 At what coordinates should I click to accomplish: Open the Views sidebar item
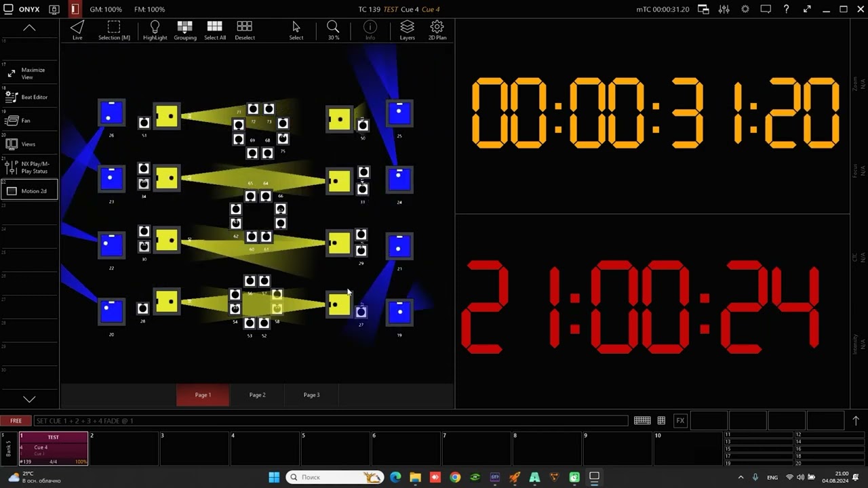[x=29, y=144]
